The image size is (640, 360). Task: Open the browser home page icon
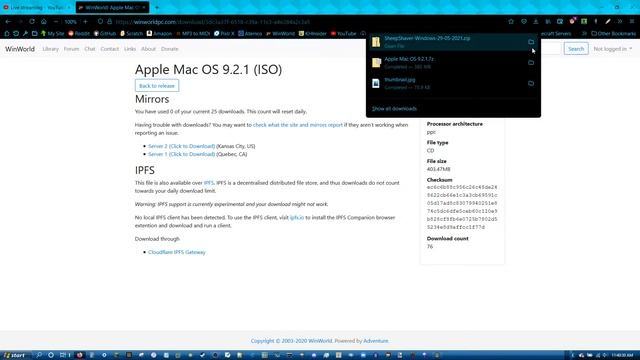pos(44,22)
